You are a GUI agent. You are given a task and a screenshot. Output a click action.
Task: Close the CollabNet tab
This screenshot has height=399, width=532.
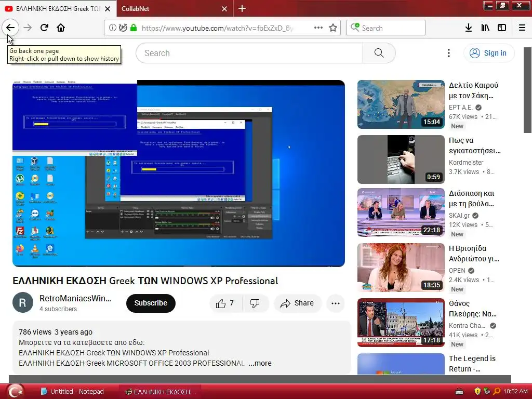tap(224, 9)
